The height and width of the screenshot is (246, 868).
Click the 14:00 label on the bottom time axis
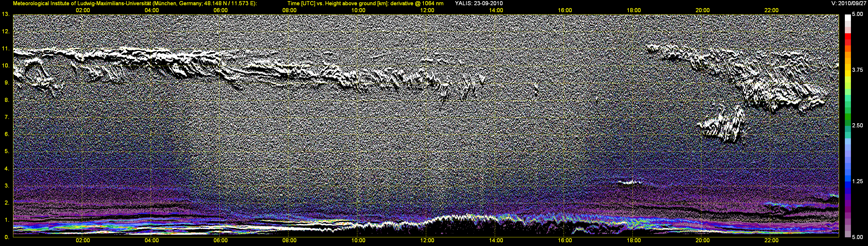496,240
